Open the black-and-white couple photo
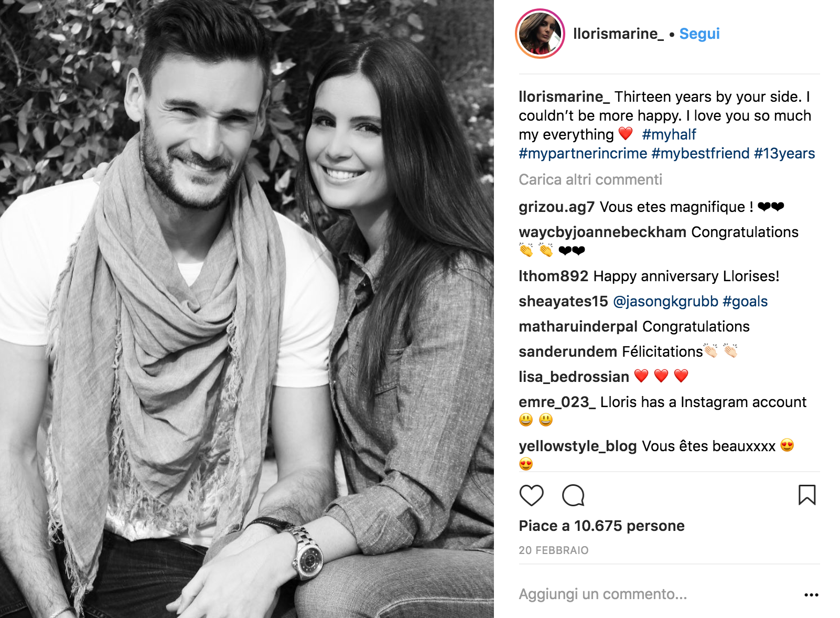Viewport: 840px width, 618px height. (x=247, y=309)
